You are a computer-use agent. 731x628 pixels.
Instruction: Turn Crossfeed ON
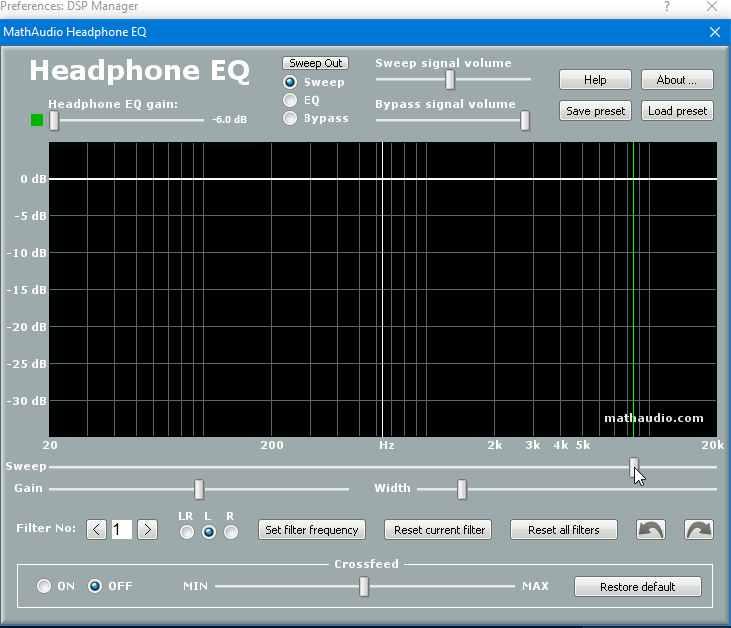[44, 586]
